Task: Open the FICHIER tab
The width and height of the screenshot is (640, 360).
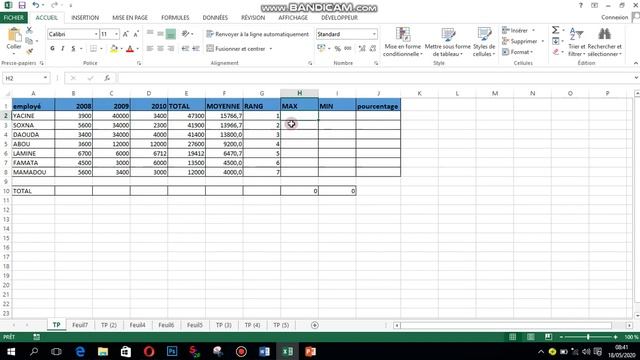Action: (14, 18)
